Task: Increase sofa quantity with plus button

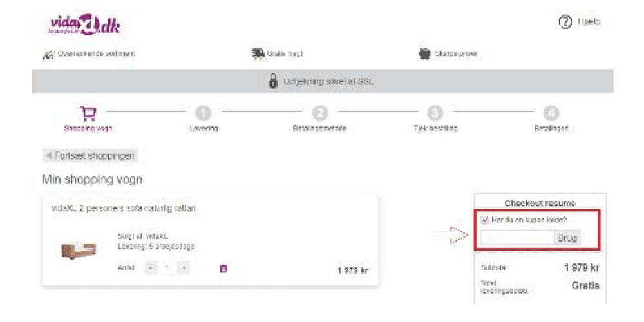Action: click(184, 268)
